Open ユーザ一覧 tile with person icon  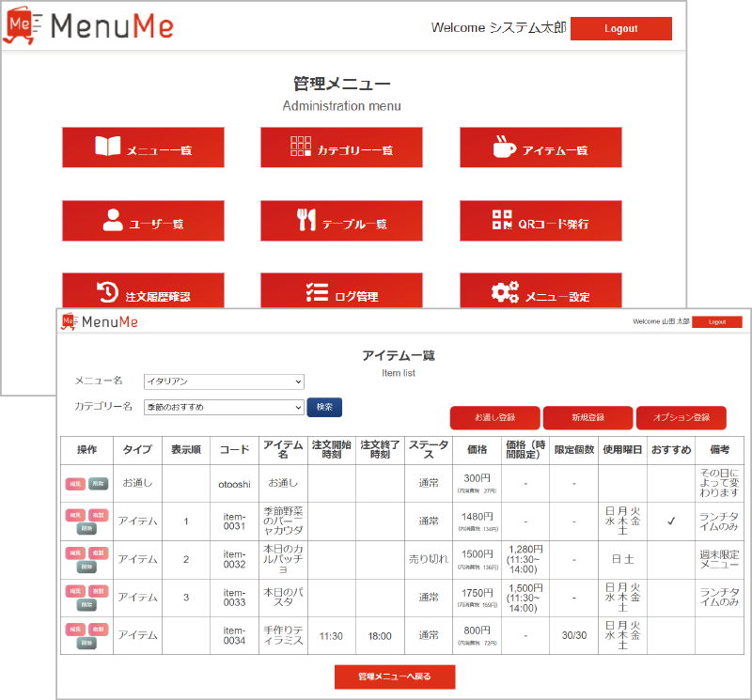pos(143,221)
